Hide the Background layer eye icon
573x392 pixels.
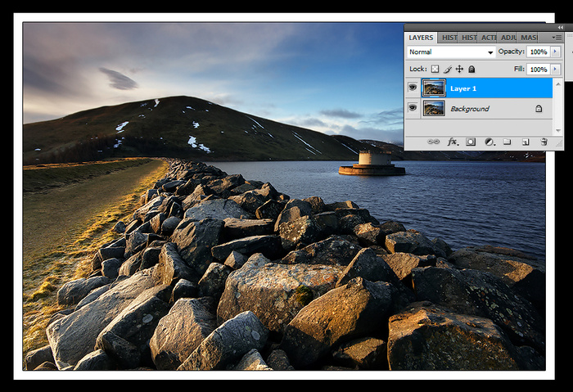pyautogui.click(x=413, y=108)
